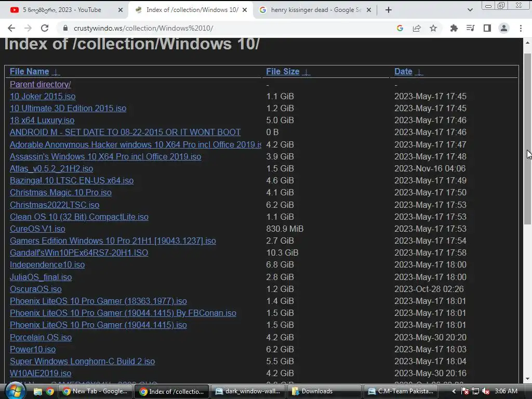Click the scrollbar up arrow

click(x=527, y=43)
